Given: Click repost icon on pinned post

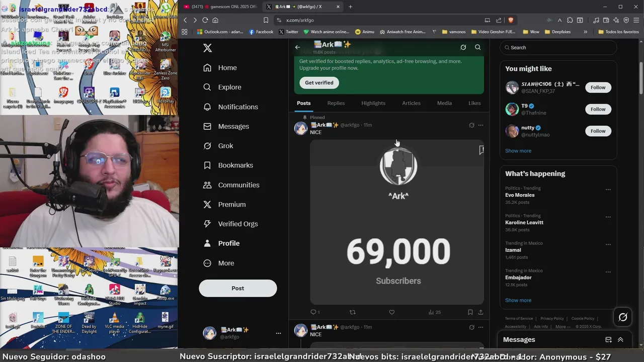Looking at the screenshot, I should point(353,312).
